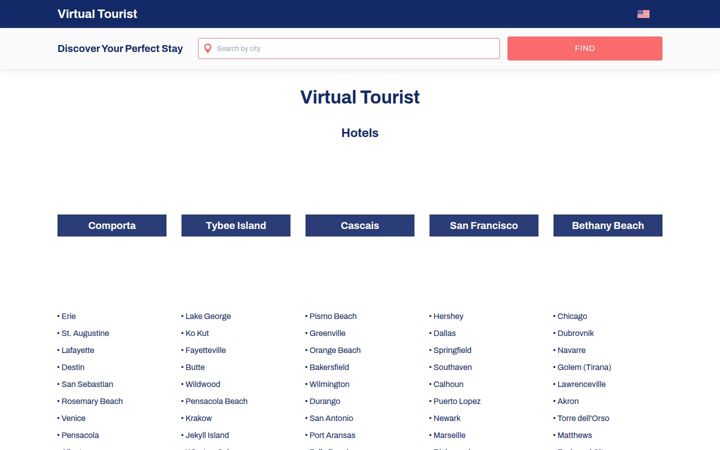Visit the Akron city link
Viewport: 720px width, 450px height.
click(x=568, y=401)
